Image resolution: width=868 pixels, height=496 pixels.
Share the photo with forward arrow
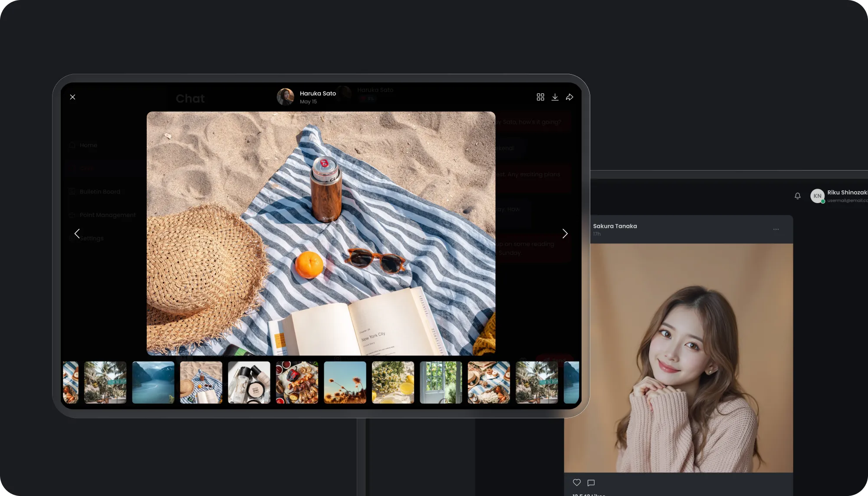pyautogui.click(x=569, y=97)
